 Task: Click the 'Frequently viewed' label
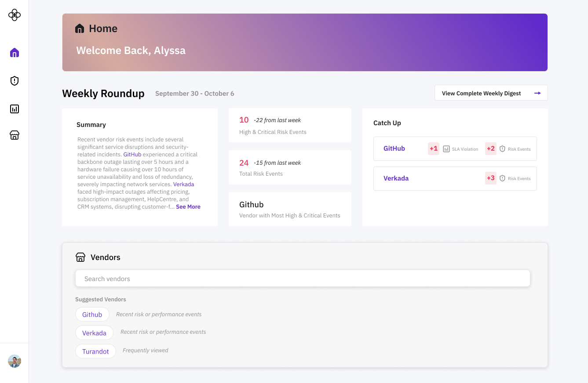[146, 350]
